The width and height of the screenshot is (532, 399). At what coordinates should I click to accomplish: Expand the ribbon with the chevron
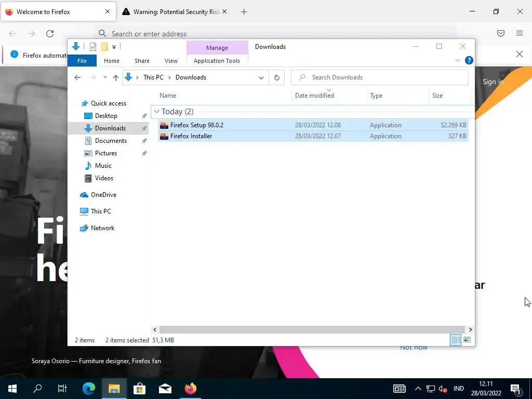pos(457,60)
